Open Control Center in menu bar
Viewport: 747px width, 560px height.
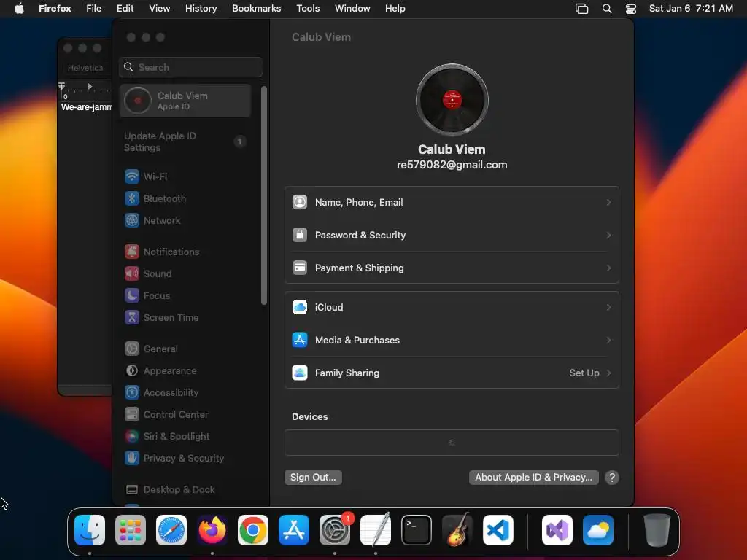click(x=631, y=9)
